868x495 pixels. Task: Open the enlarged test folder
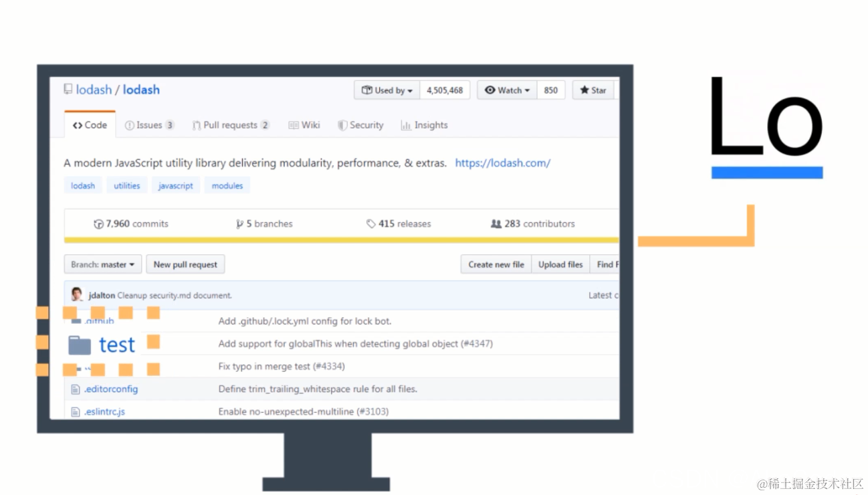117,344
